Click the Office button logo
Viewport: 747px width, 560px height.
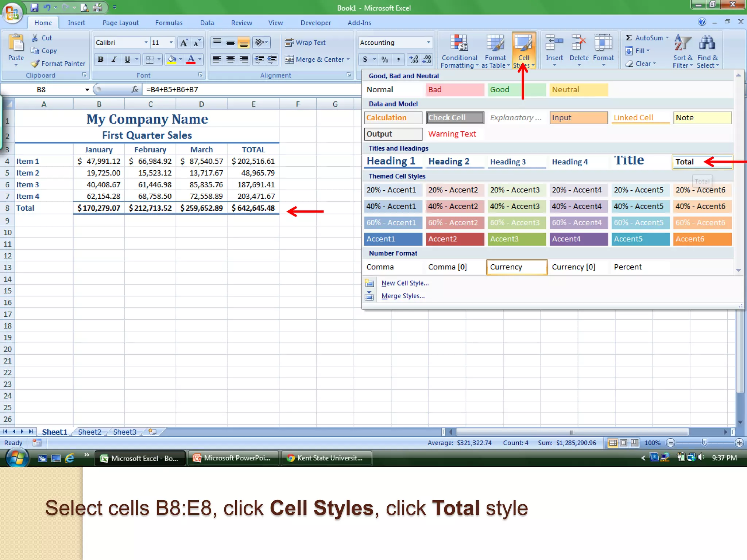coord(12,13)
